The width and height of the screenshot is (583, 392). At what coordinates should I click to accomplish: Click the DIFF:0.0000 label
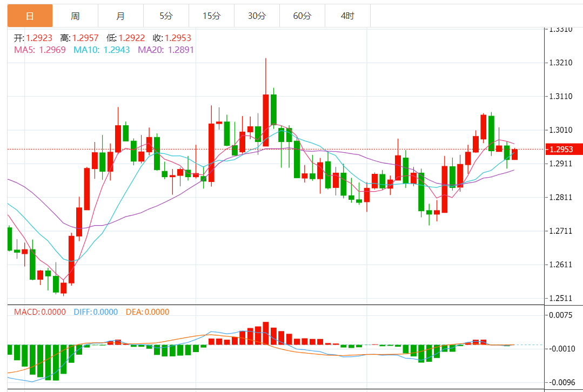(96, 312)
